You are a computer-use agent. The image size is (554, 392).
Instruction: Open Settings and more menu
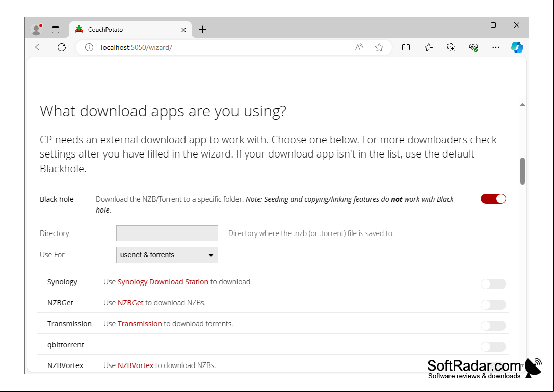pyautogui.click(x=496, y=47)
